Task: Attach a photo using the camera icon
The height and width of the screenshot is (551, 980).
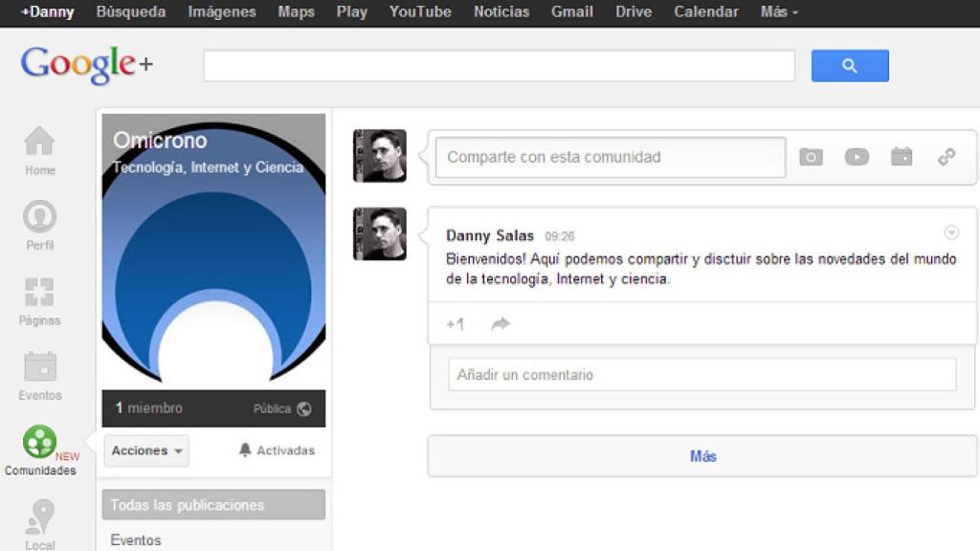Action: [811, 157]
